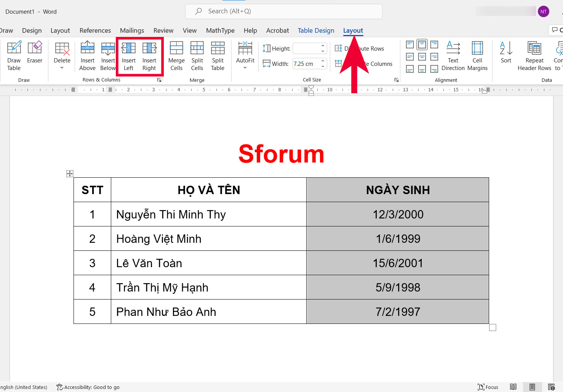Image resolution: width=563 pixels, height=392 pixels.
Task: Toggle Repeat Header Rows
Action: coord(534,56)
